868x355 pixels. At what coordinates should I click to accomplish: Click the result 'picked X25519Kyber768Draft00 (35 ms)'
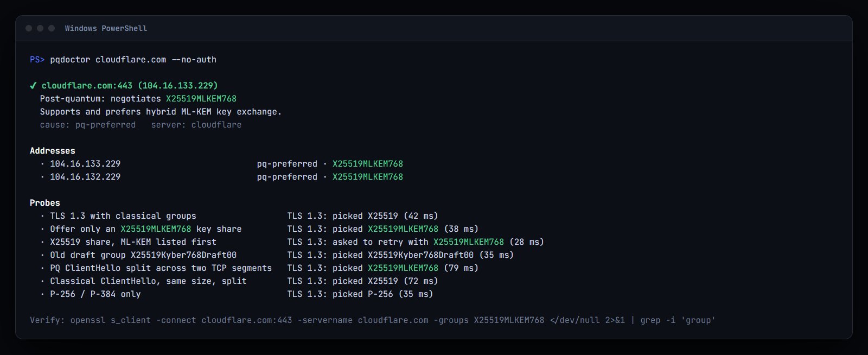click(423, 255)
